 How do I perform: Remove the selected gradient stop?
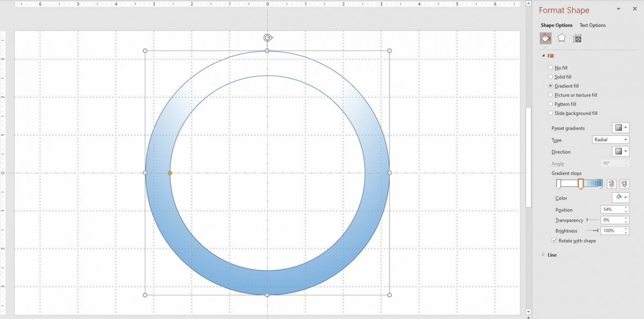pyautogui.click(x=624, y=184)
